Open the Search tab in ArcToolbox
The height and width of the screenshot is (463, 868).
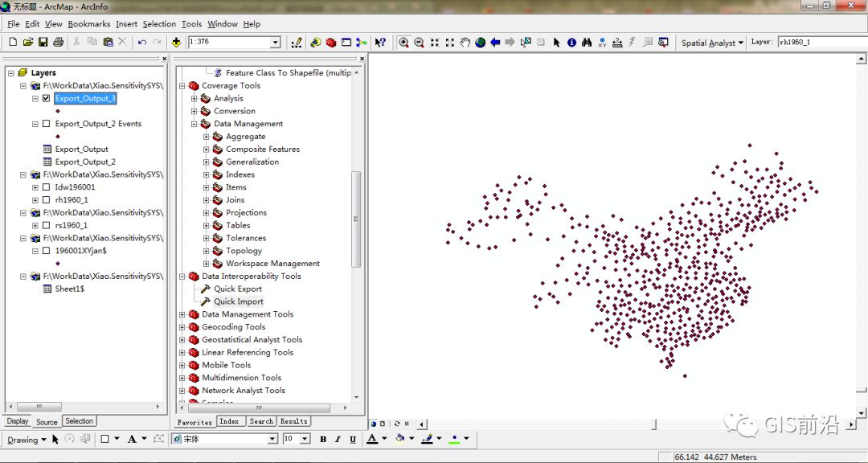point(260,421)
